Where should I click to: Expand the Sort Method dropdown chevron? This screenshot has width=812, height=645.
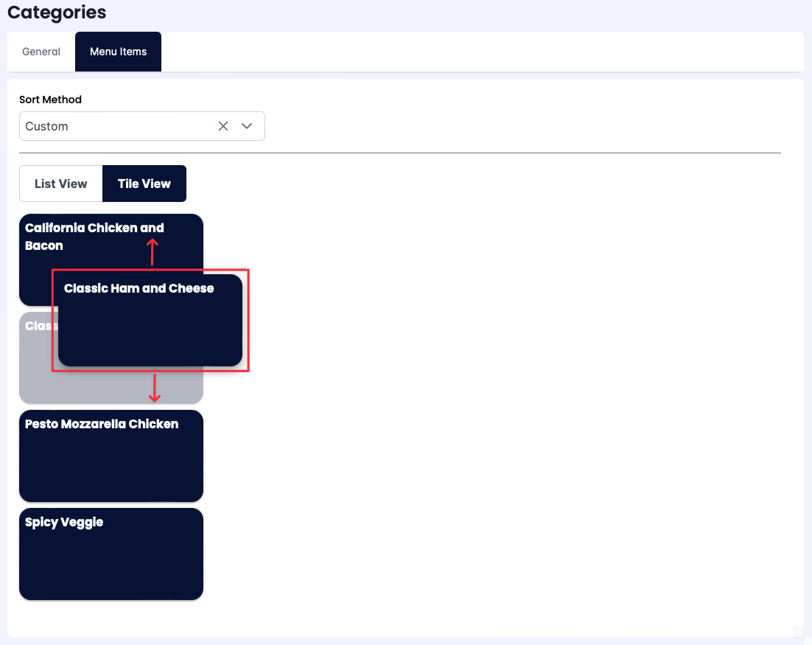[x=248, y=126]
